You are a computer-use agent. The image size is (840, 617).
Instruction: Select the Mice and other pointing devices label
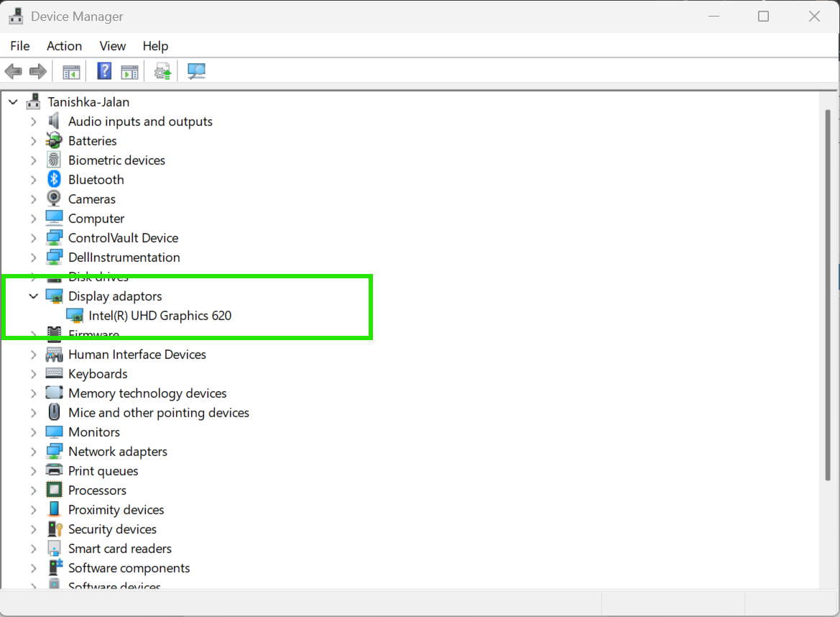coord(159,413)
